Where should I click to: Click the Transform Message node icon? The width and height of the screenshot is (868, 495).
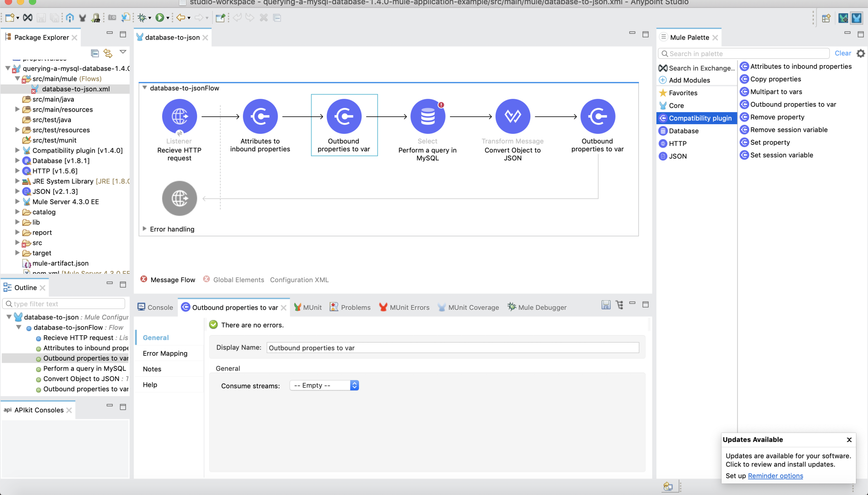pyautogui.click(x=512, y=116)
